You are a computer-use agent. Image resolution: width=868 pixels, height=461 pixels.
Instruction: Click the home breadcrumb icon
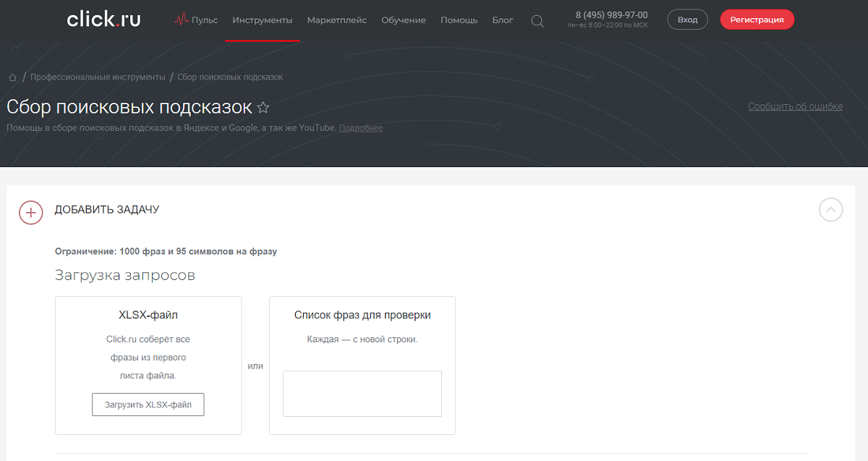click(x=12, y=77)
